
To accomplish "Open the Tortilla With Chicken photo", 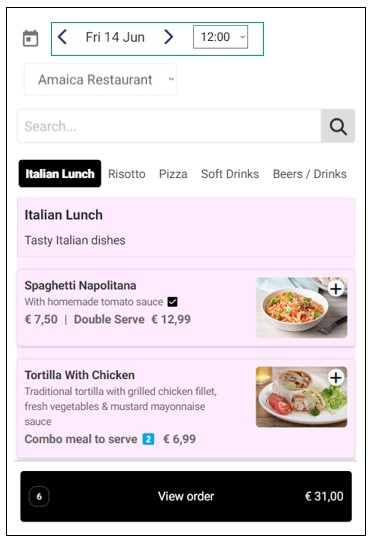I will click(x=301, y=397).
